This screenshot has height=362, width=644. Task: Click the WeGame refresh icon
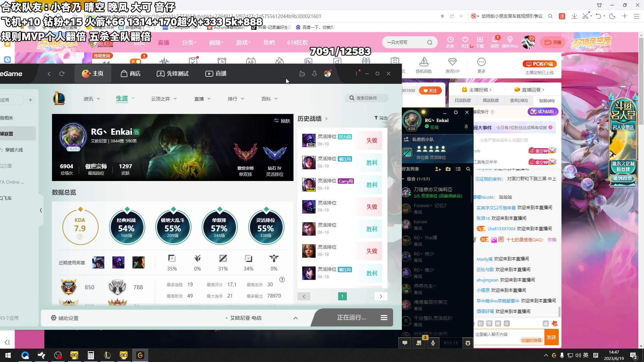pos(62,73)
